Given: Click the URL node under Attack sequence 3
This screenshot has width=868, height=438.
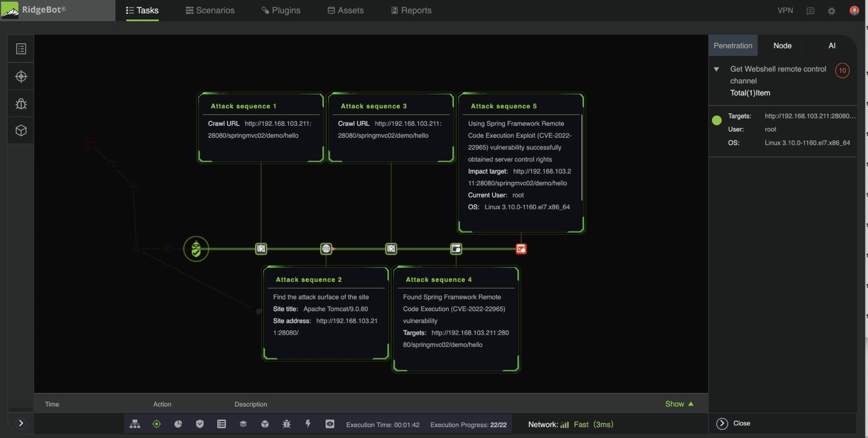Looking at the screenshot, I should point(391,248).
